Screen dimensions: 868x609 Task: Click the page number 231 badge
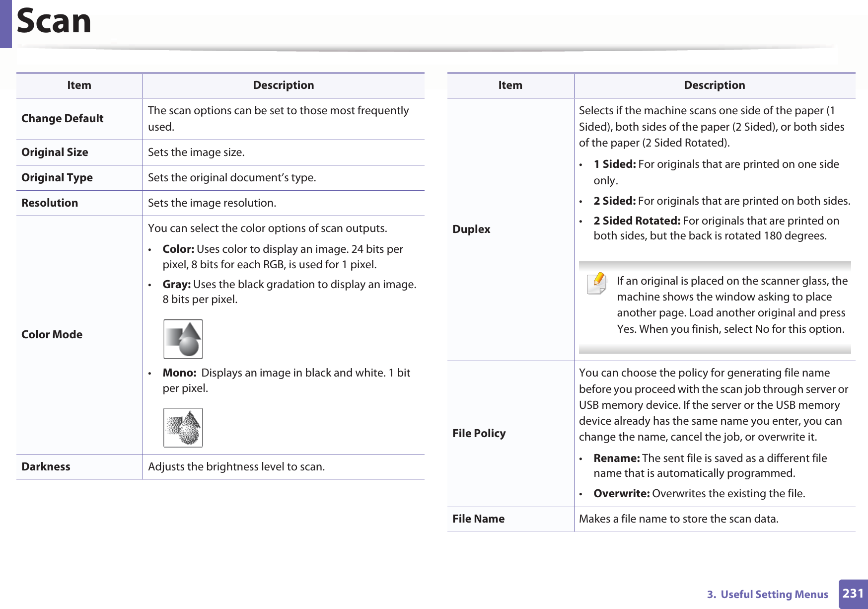click(853, 594)
